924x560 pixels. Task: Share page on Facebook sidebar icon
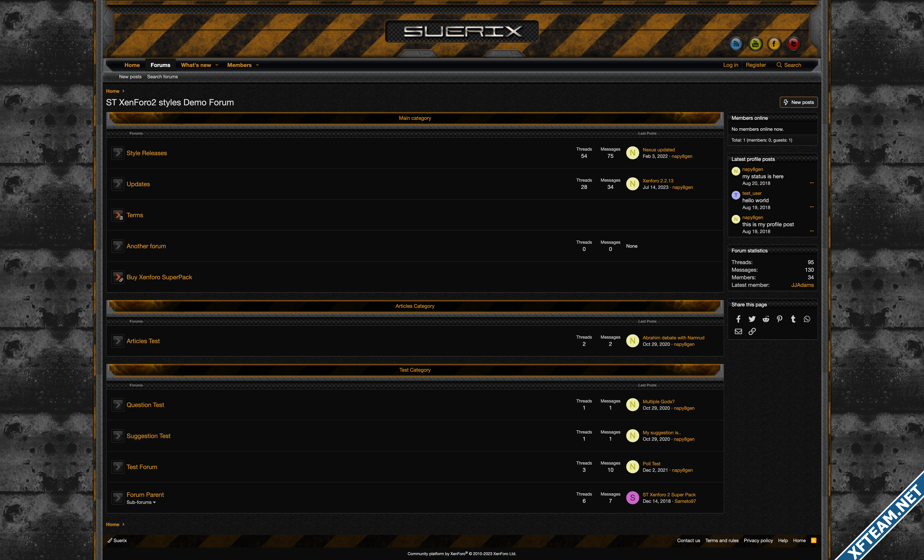pos(738,319)
